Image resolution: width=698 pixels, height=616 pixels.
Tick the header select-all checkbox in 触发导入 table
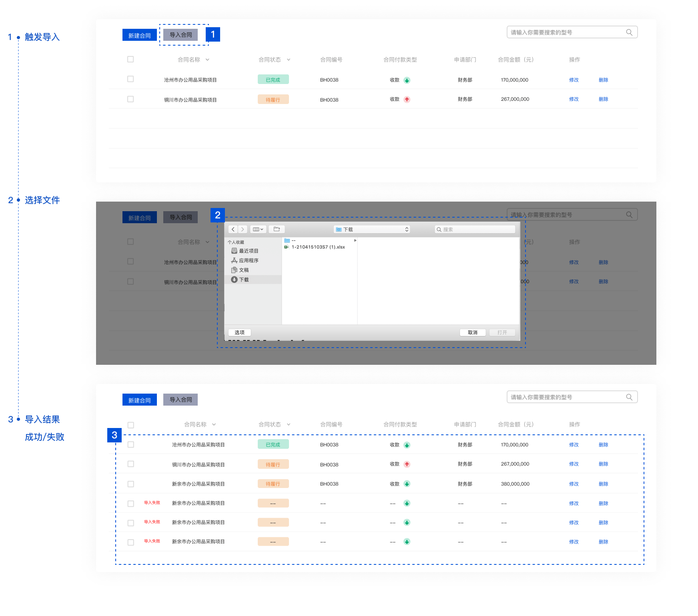coord(130,59)
